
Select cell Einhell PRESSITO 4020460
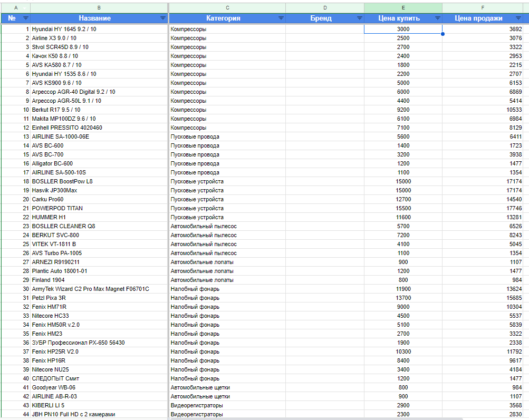click(99, 128)
